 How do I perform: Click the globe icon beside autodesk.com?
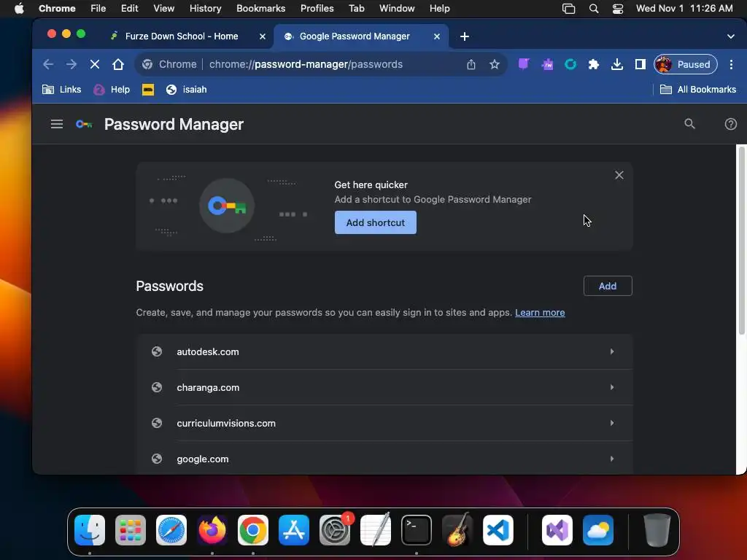tap(157, 351)
